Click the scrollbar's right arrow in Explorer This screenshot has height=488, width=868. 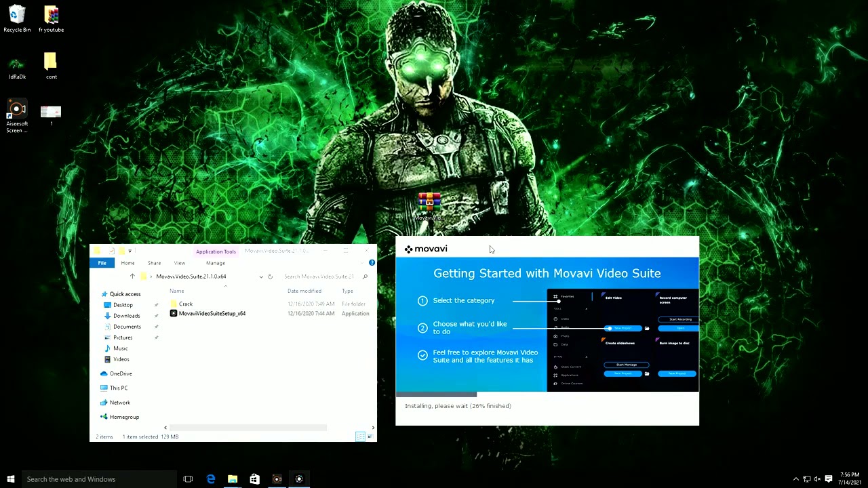[x=373, y=428]
